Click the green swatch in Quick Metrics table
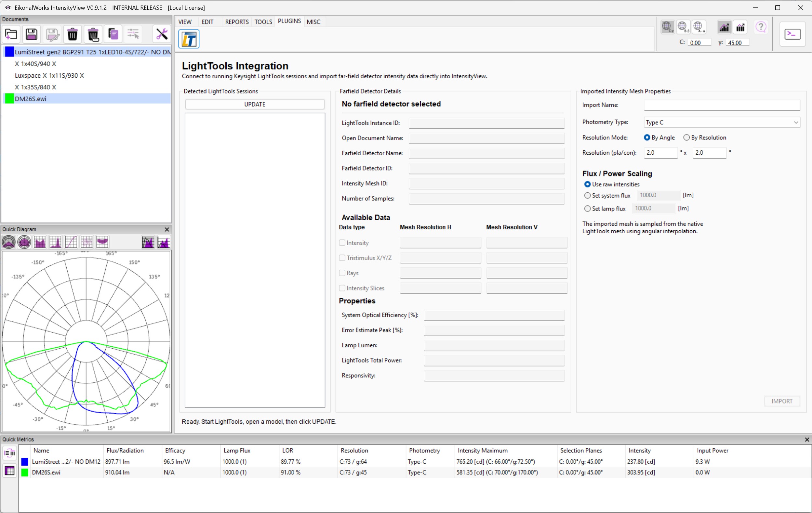This screenshot has width=812, height=513. (x=25, y=473)
